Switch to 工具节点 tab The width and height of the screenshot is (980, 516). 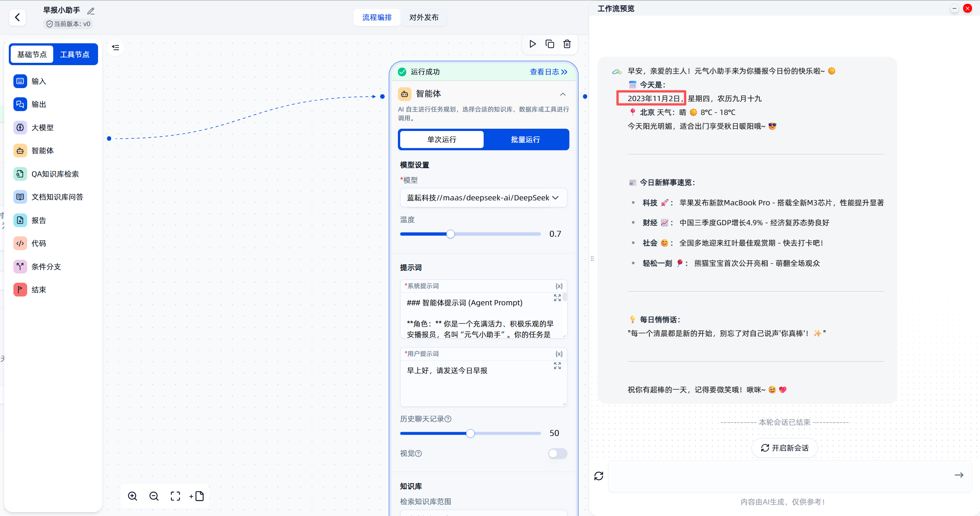75,54
